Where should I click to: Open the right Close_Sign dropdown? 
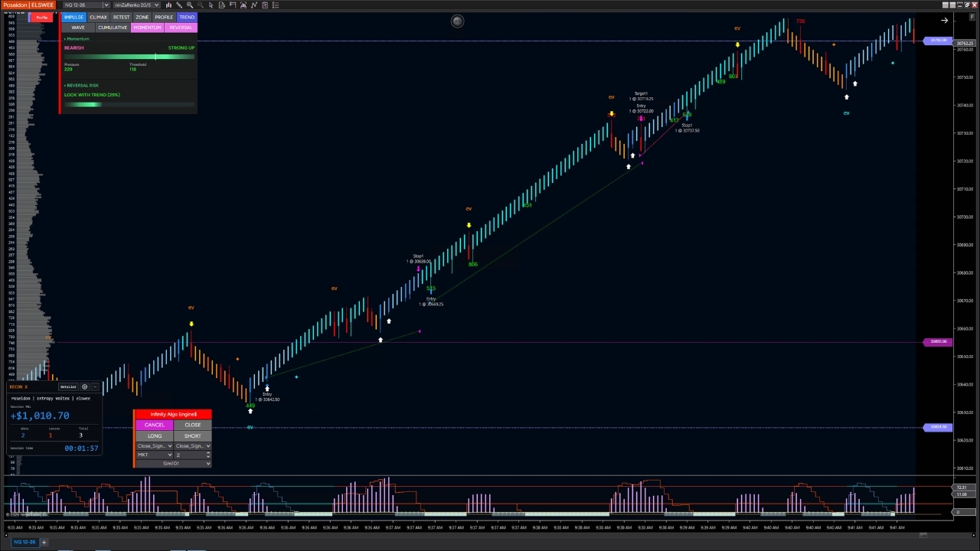click(192, 446)
